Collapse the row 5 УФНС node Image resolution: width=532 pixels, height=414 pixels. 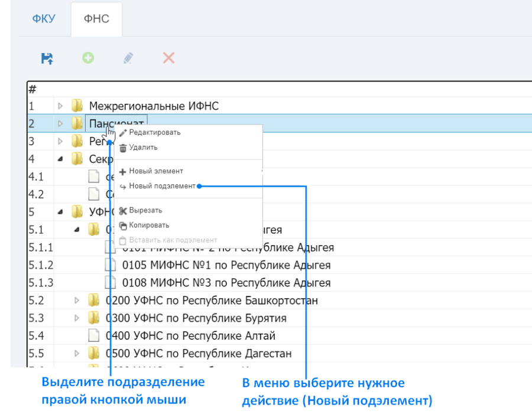point(60,212)
